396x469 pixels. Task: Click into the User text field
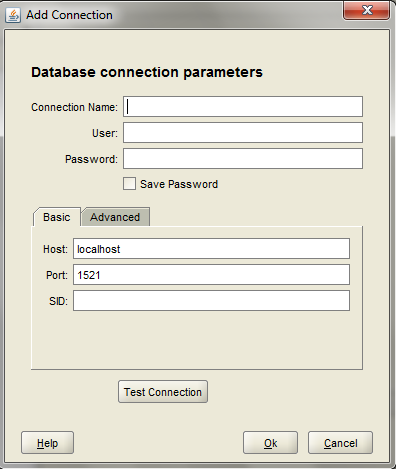pyautogui.click(x=243, y=133)
